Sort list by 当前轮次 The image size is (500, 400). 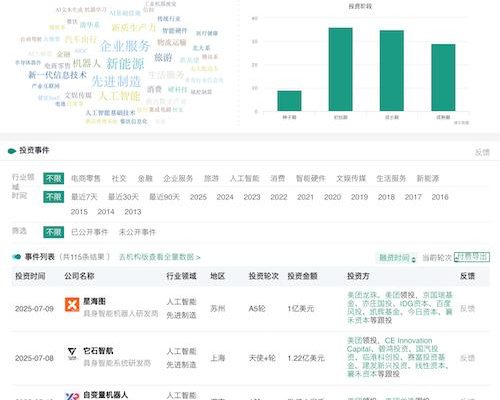pyautogui.click(x=437, y=258)
